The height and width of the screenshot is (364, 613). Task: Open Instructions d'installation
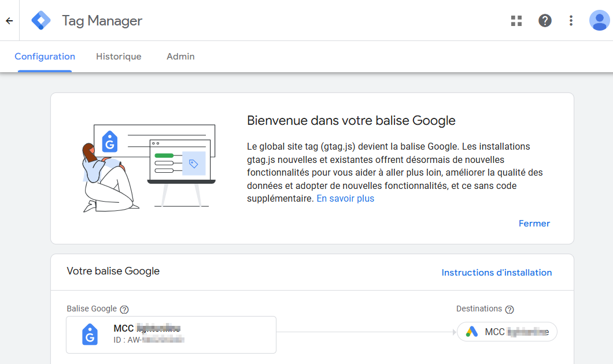[497, 273]
